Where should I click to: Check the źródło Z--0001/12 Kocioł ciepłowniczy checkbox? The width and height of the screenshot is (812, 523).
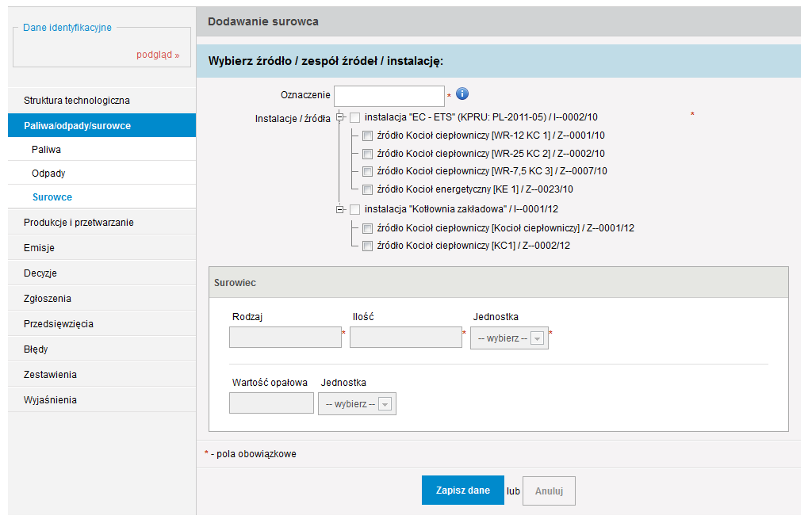pos(367,229)
